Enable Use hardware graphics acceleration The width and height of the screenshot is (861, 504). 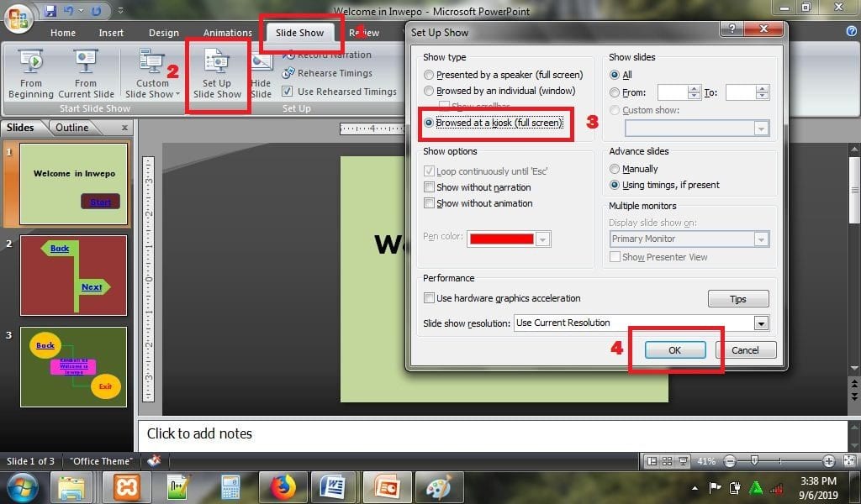tap(503, 298)
